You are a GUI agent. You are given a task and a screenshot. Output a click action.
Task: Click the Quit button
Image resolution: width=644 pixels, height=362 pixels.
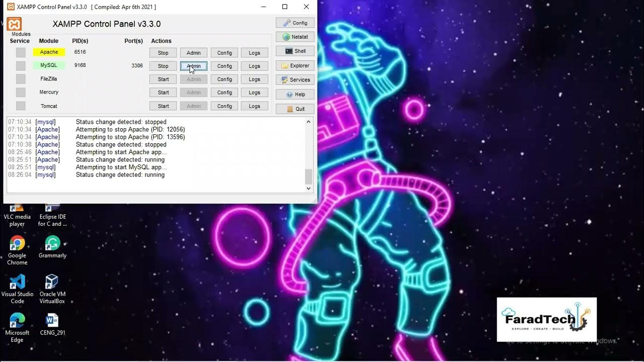[x=295, y=109]
